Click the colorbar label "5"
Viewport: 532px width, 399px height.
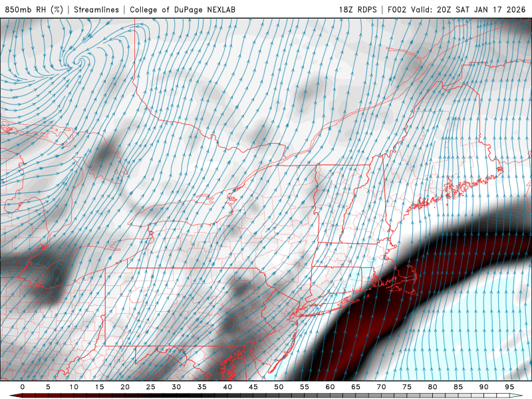(48, 387)
